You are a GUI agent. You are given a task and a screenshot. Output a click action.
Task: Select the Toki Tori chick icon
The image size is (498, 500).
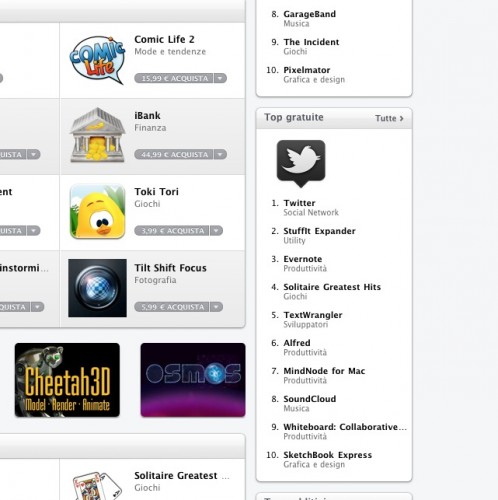pyautogui.click(x=97, y=211)
